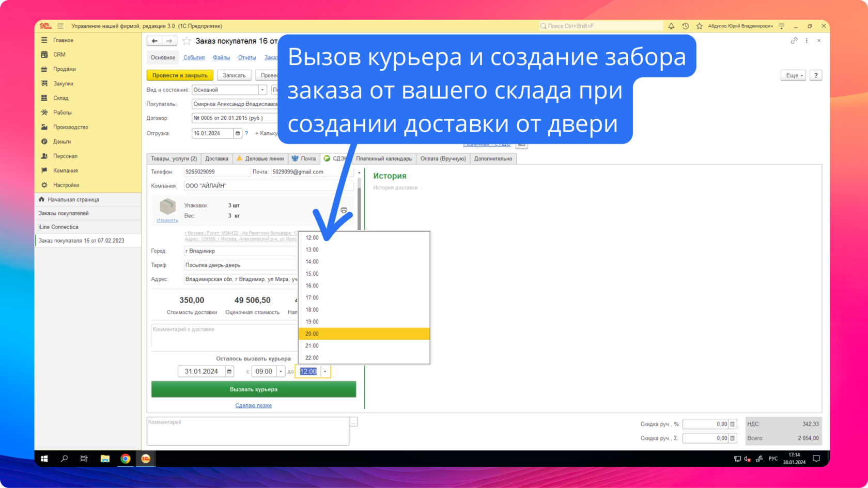Open favorites star in title bar
This screenshot has width=868, height=488.
[x=700, y=26]
